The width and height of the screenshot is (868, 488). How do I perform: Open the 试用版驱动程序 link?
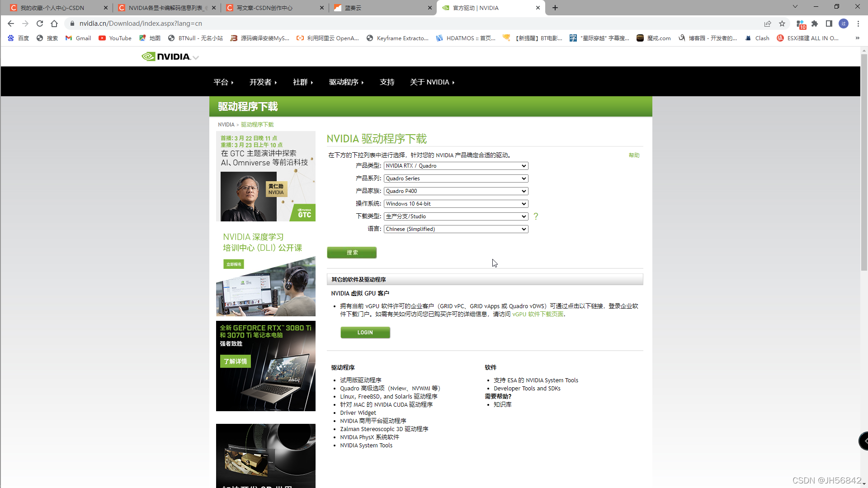360,380
